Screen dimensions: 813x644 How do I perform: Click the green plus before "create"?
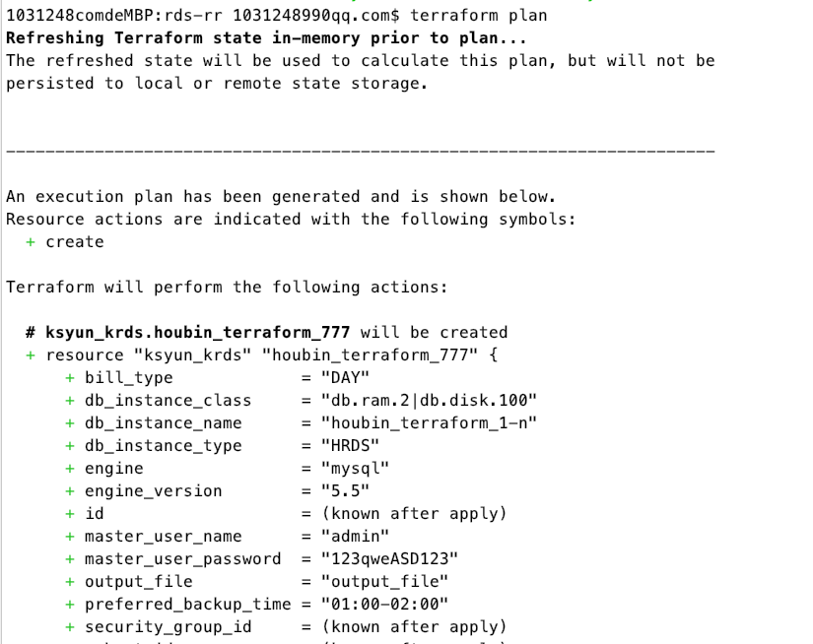pyautogui.click(x=31, y=242)
